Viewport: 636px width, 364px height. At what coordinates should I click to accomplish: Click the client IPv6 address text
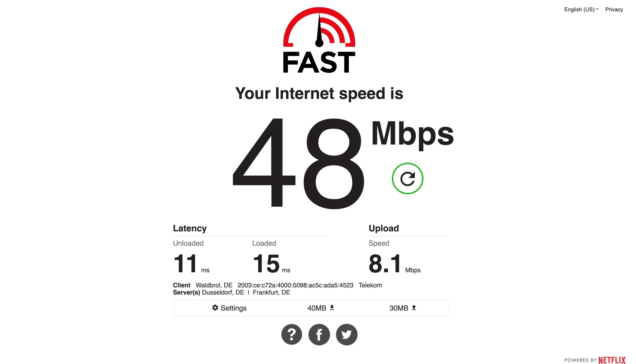click(295, 285)
